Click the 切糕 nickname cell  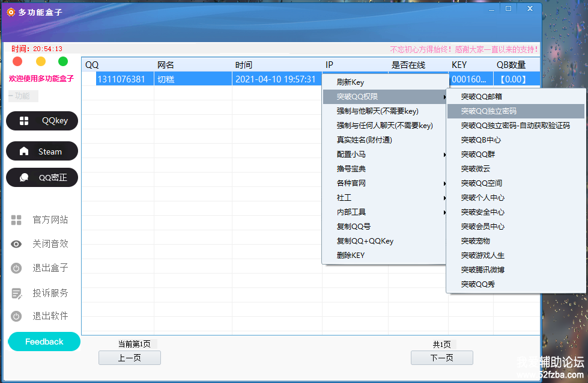[x=193, y=79]
